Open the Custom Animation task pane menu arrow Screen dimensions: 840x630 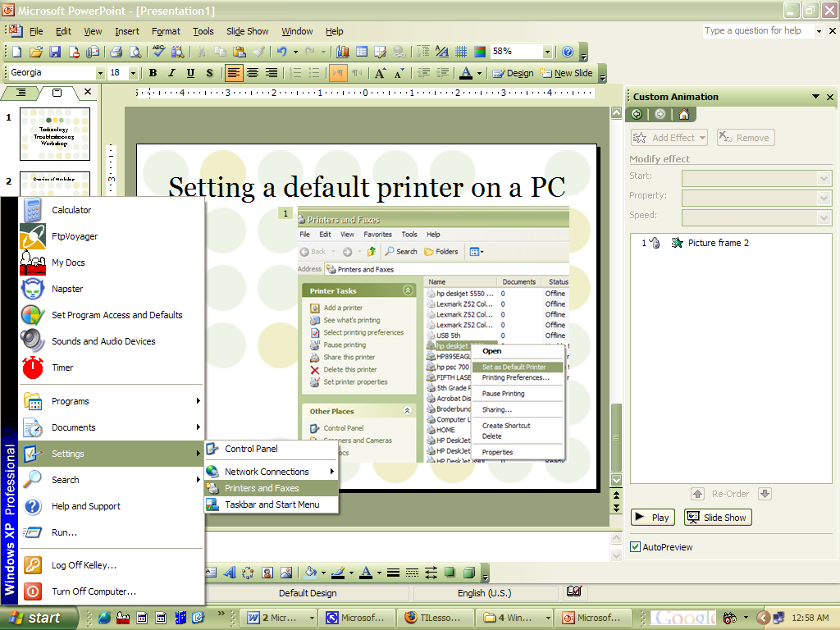click(816, 97)
